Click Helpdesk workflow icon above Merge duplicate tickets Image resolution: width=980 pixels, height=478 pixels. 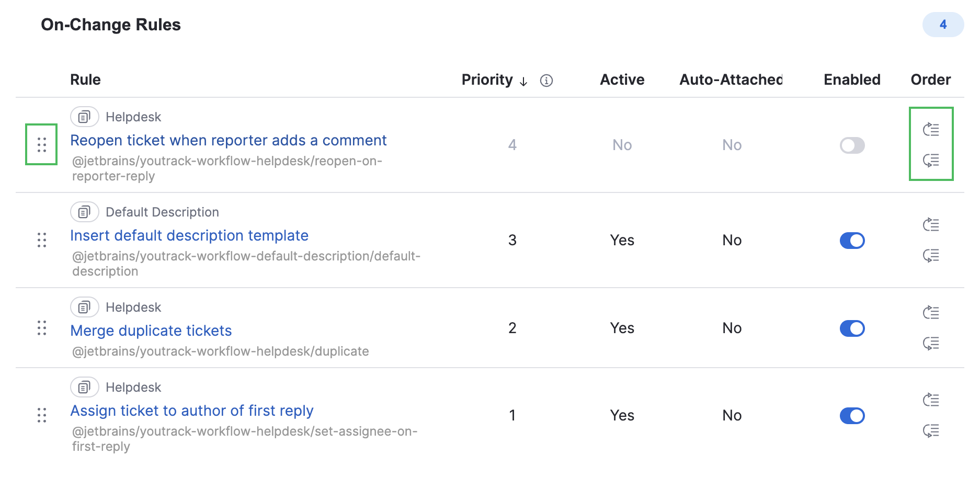pyautogui.click(x=84, y=308)
